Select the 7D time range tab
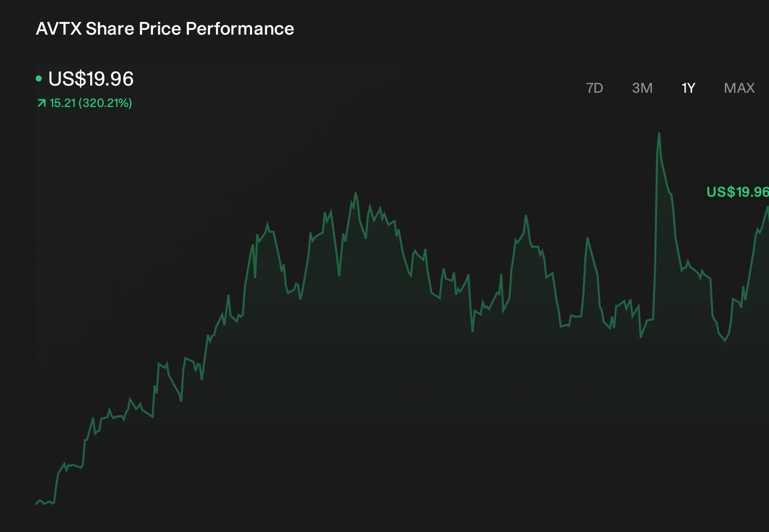 point(594,88)
